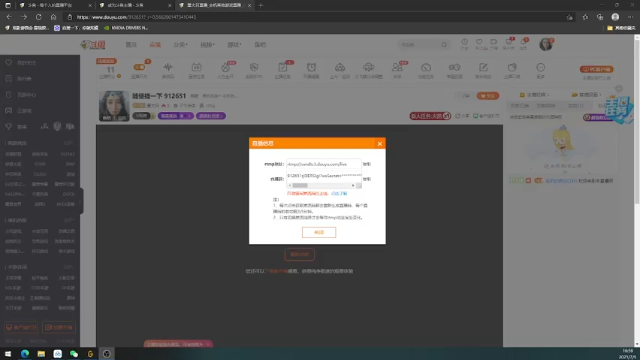The width and height of the screenshot is (640, 360).
Task: Go to the 首页 navigation tab
Action: 131,44
